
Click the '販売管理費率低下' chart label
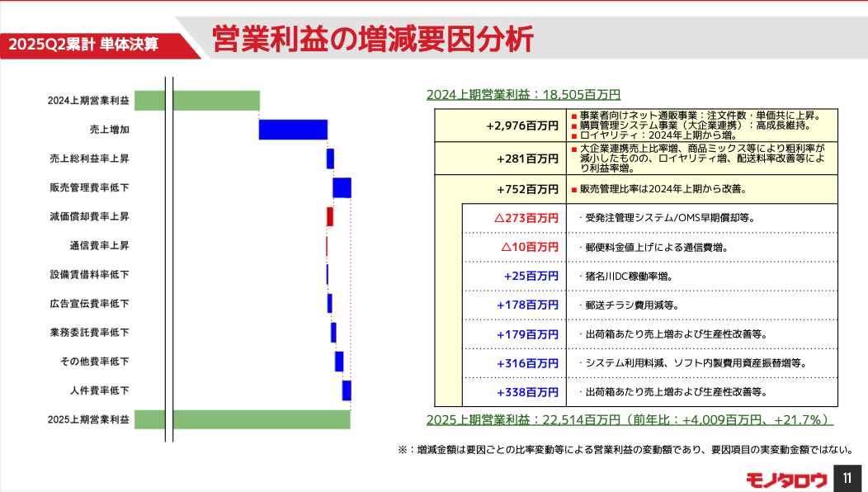click(x=90, y=187)
